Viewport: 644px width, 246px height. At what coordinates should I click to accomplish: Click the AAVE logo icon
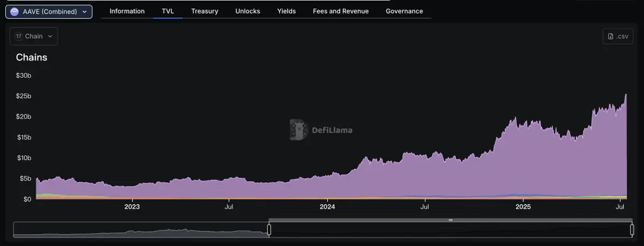14,11
